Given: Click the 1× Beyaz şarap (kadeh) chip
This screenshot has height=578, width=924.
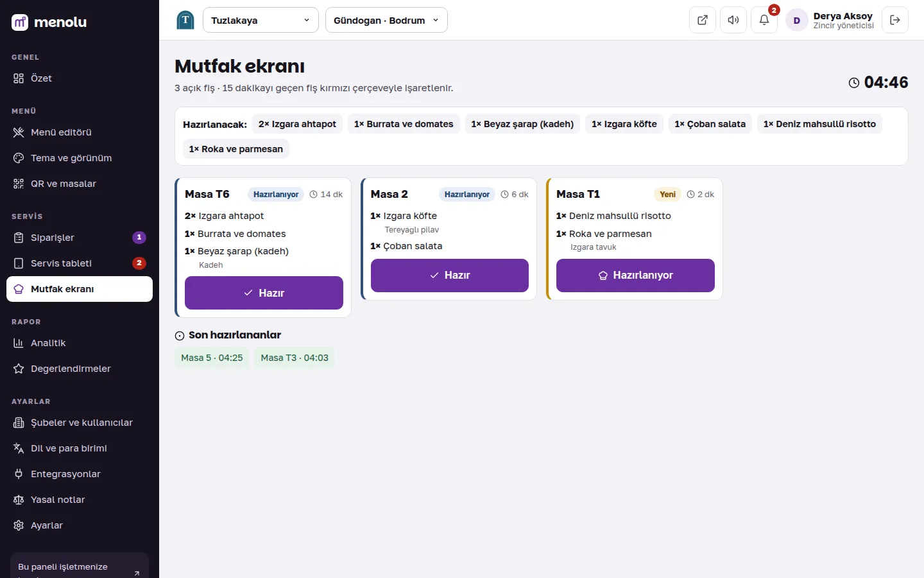Looking at the screenshot, I should click(x=522, y=124).
